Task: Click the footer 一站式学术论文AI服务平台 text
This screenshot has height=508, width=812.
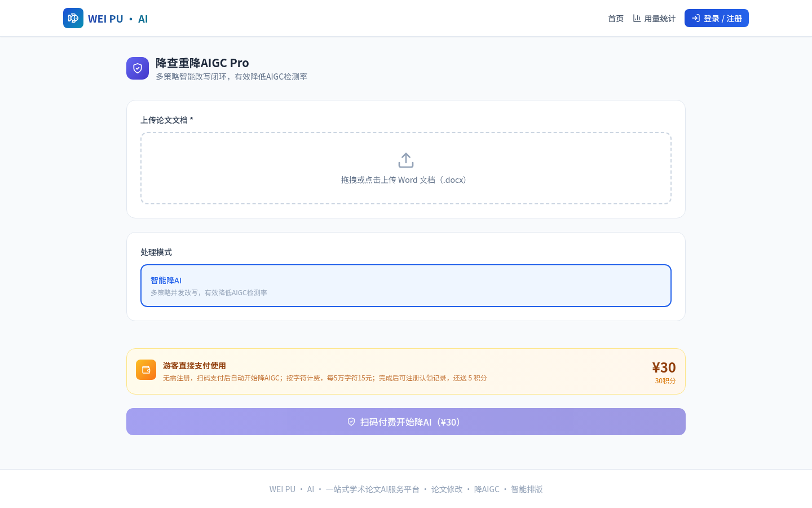Action: pyautogui.click(x=372, y=489)
